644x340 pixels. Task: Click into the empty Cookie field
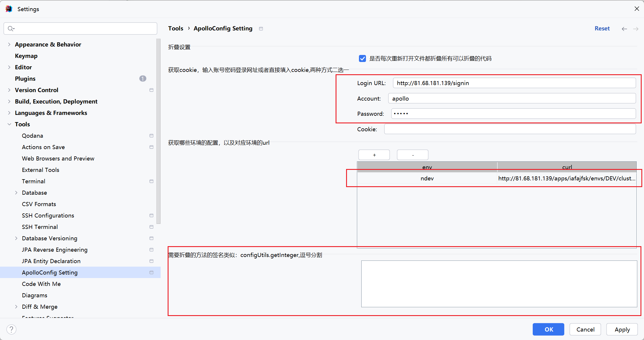tap(510, 129)
